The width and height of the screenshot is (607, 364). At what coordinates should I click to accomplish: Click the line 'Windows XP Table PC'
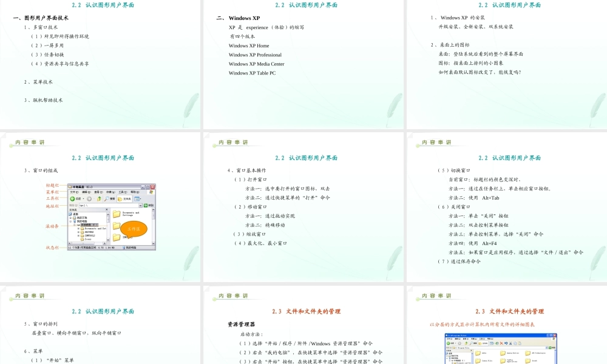pos(252,73)
